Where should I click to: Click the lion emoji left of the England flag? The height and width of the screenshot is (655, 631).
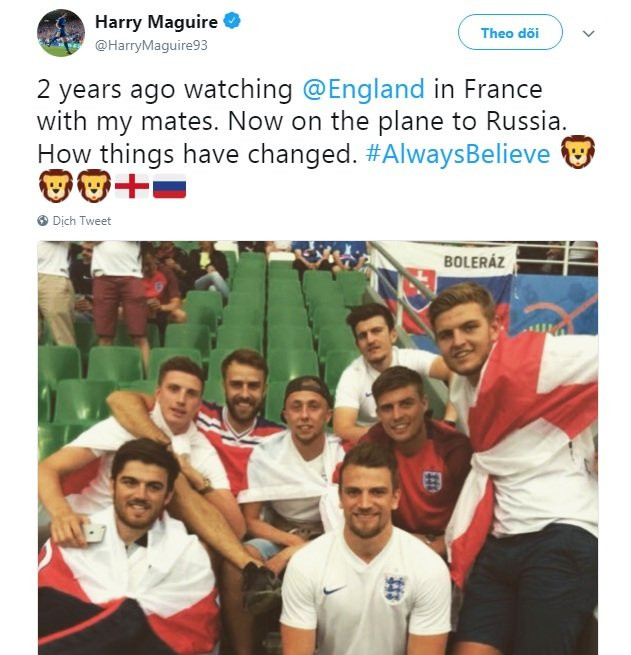tap(93, 186)
